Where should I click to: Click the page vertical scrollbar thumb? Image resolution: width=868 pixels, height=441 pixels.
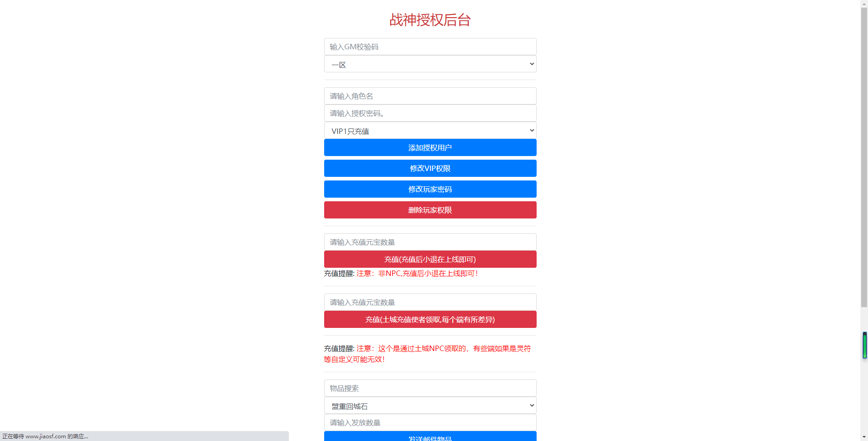point(864,157)
